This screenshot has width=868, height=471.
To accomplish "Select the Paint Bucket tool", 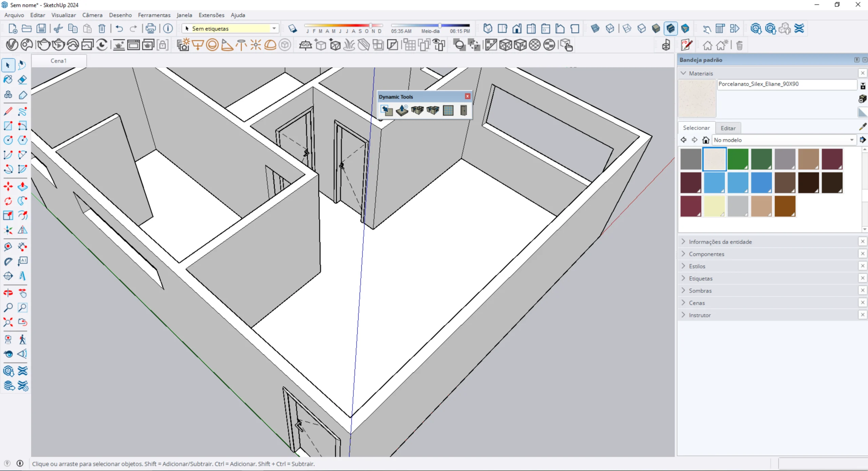I will tap(8, 80).
